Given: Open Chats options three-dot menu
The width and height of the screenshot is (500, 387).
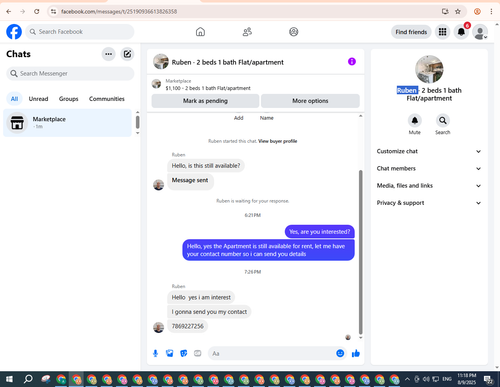Looking at the screenshot, I should (x=109, y=54).
